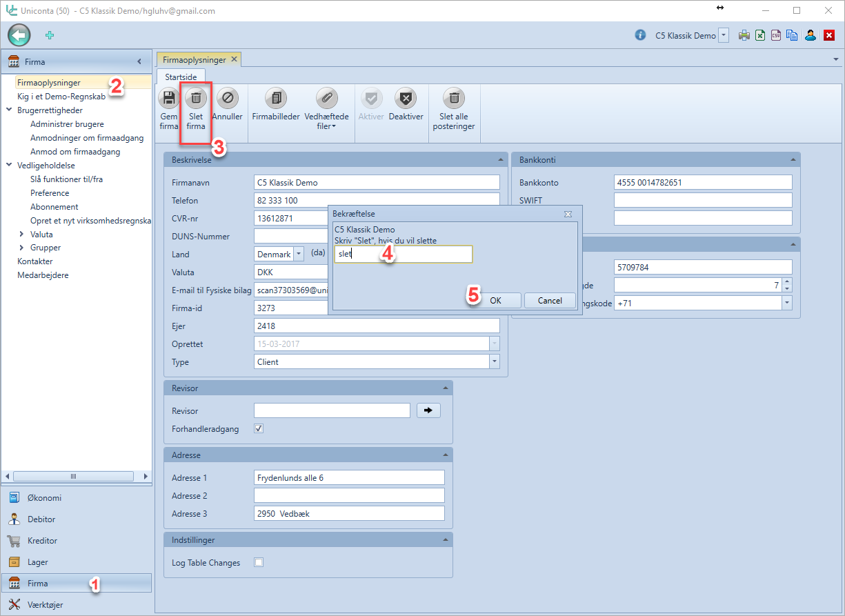Close the Bekræftelse dialog with X
Image resolution: width=845 pixels, height=616 pixels.
coord(568,215)
